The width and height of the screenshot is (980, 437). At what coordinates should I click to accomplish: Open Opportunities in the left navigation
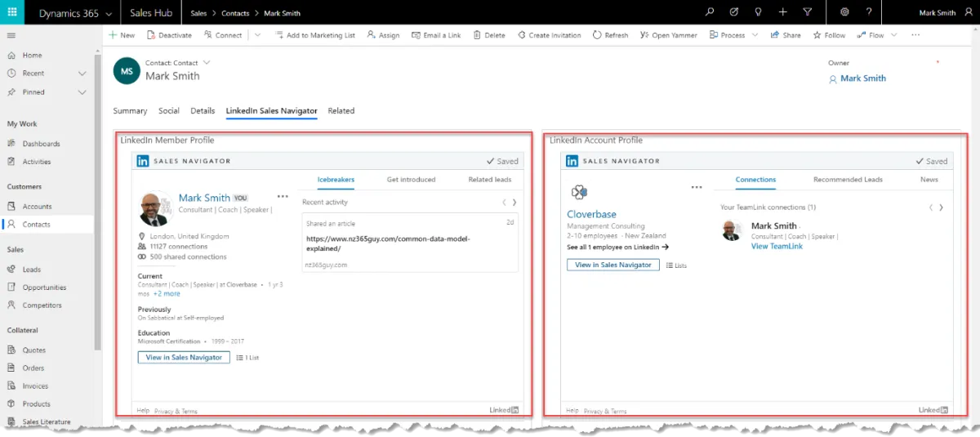pyautogui.click(x=44, y=288)
